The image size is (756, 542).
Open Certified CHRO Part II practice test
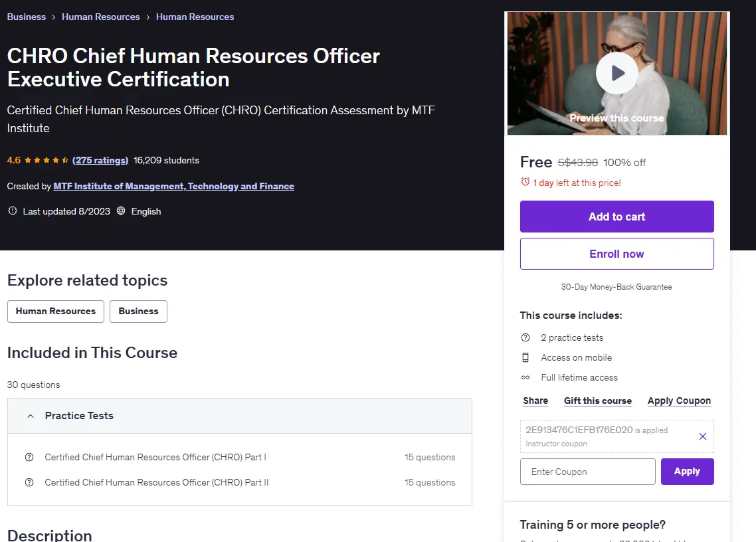157,482
